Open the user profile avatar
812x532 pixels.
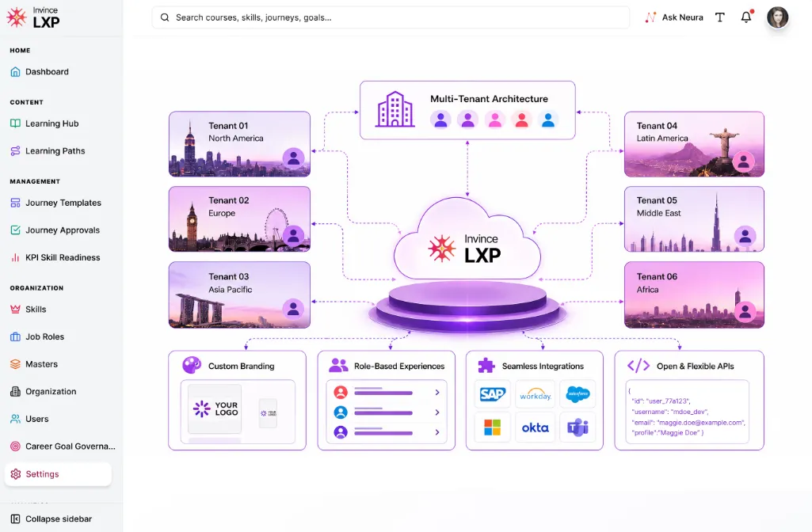click(777, 17)
